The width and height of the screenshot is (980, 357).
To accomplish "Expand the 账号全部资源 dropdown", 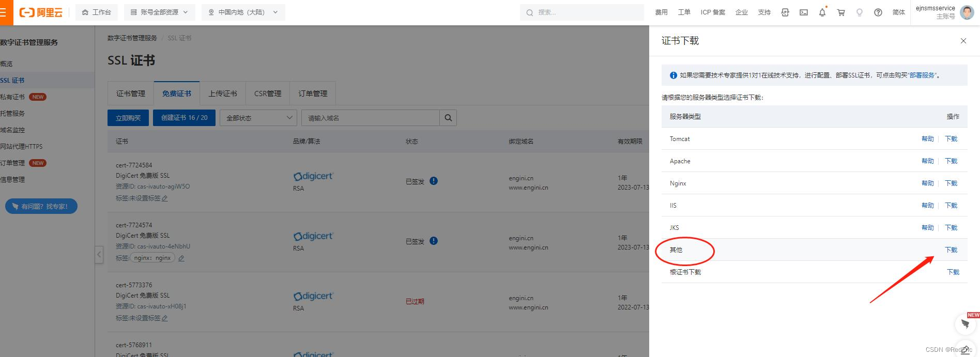I will point(159,12).
